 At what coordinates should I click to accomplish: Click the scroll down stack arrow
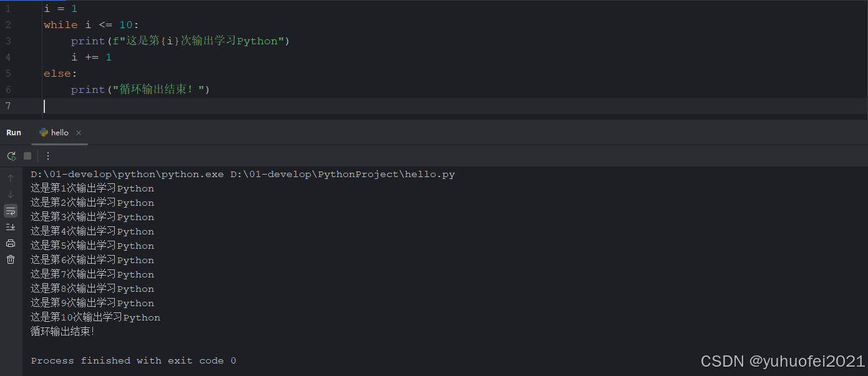pos(11,195)
